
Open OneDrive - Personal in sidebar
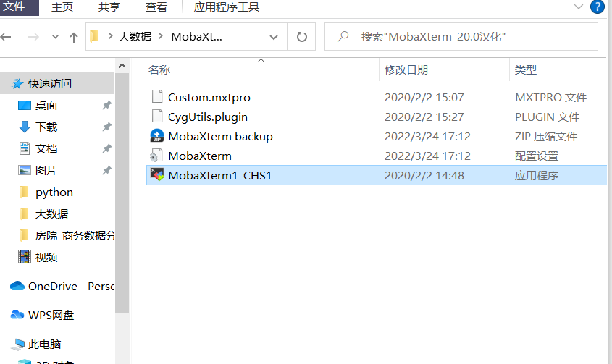click(62, 286)
